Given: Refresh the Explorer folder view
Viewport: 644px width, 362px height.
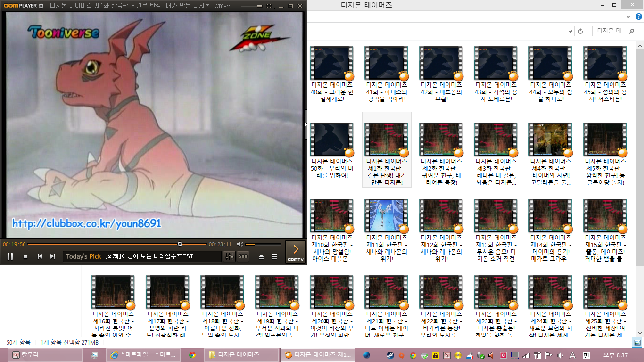Looking at the screenshot, I should click(580, 31).
